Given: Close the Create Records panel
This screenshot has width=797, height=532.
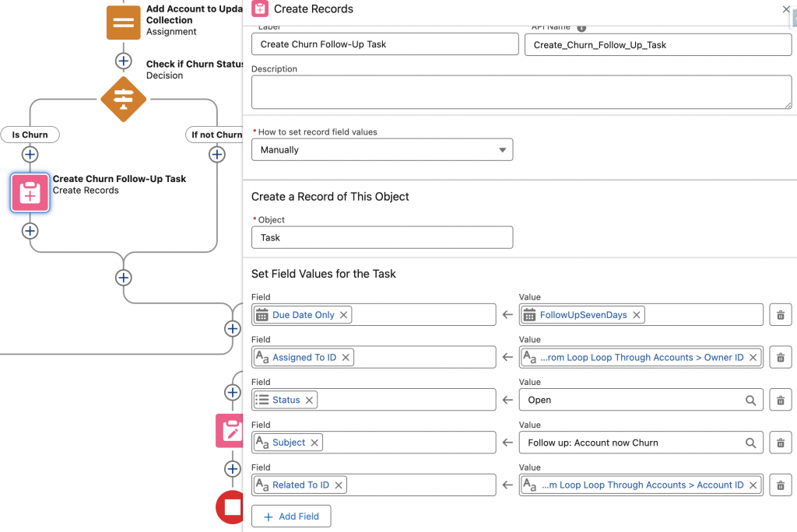Looking at the screenshot, I should click(785, 9).
